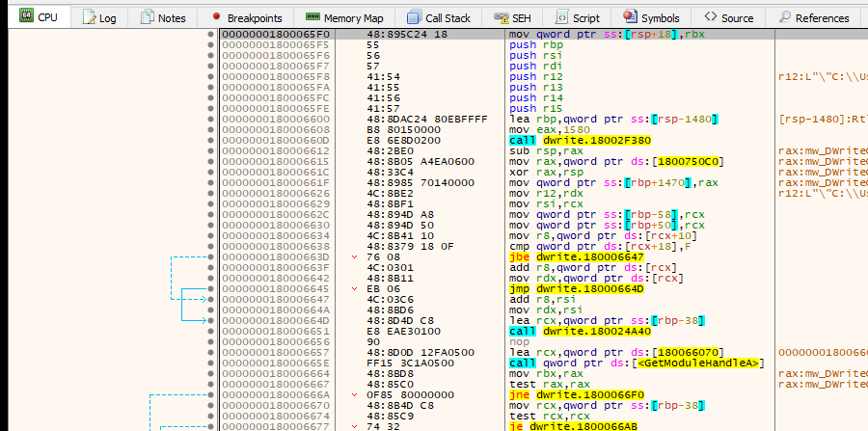Toggle breakpoint dot at address 000000018000660D
The width and height of the screenshot is (868, 431).
[210, 140]
